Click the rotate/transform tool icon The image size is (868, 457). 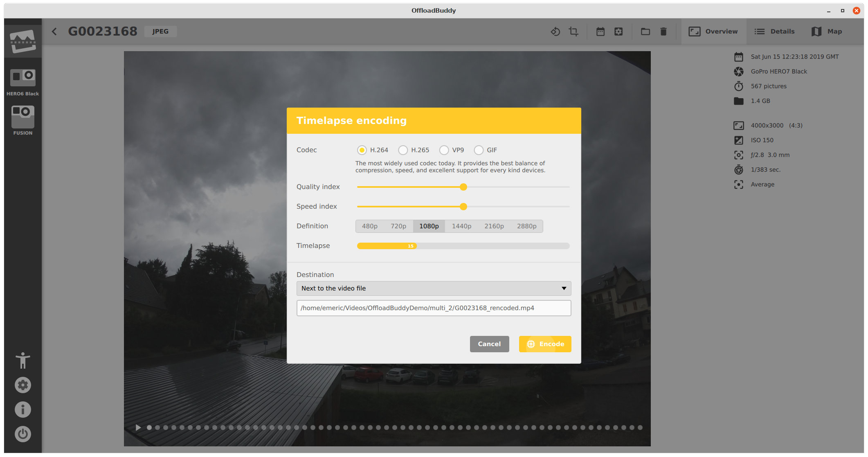click(x=555, y=32)
